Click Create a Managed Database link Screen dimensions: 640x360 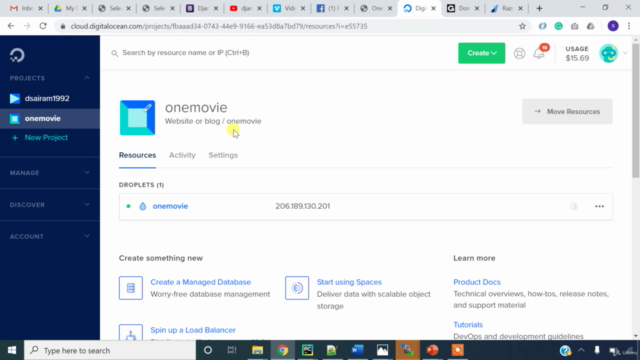pos(200,282)
